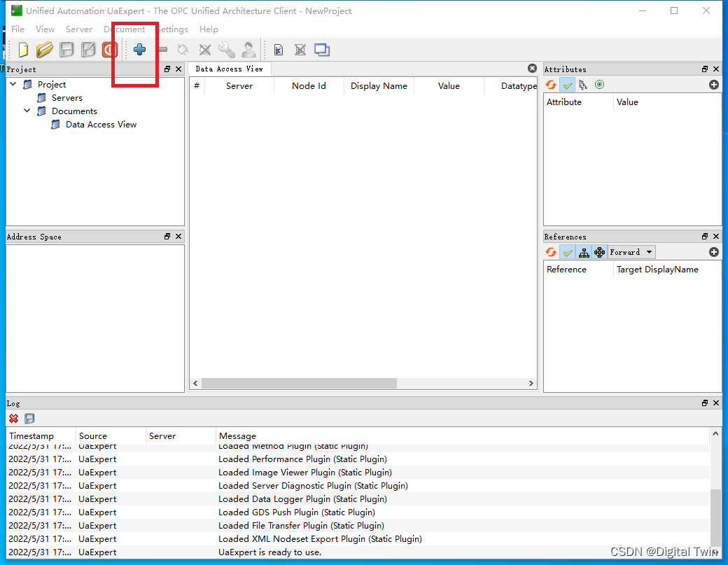Click the Log panel scroll up arrow
This screenshot has width=728, height=565.
(x=715, y=433)
